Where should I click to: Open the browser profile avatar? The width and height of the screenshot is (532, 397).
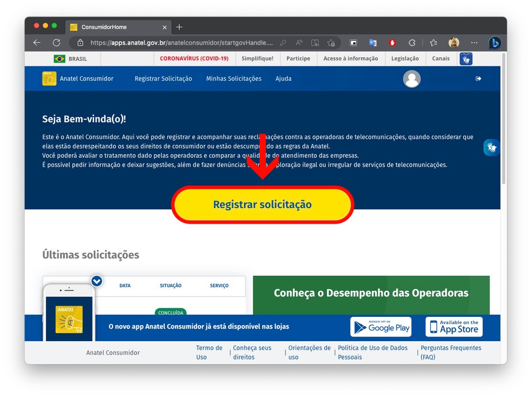[x=454, y=43]
